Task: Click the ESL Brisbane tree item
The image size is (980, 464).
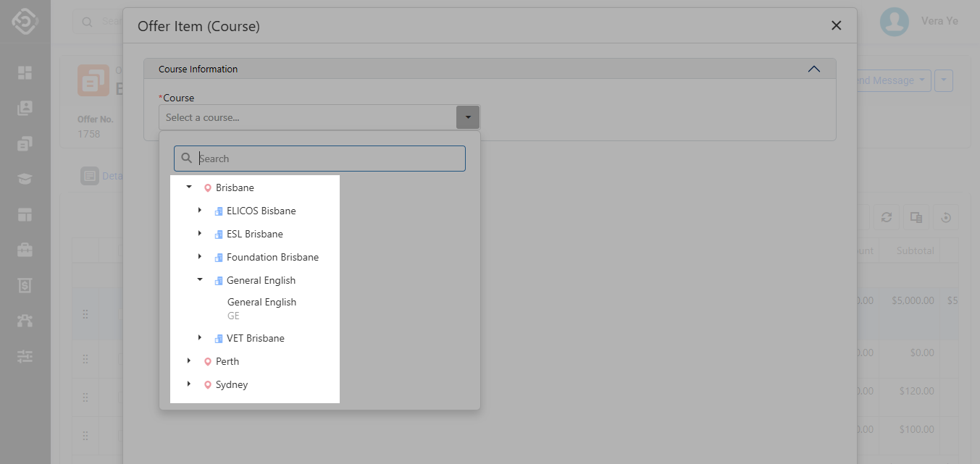Action: 254,234
